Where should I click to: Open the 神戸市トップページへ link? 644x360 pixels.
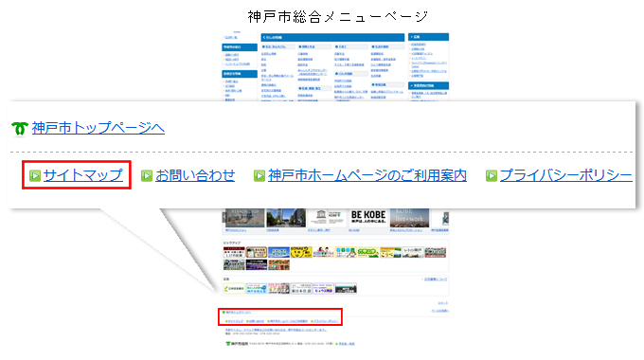click(x=98, y=128)
